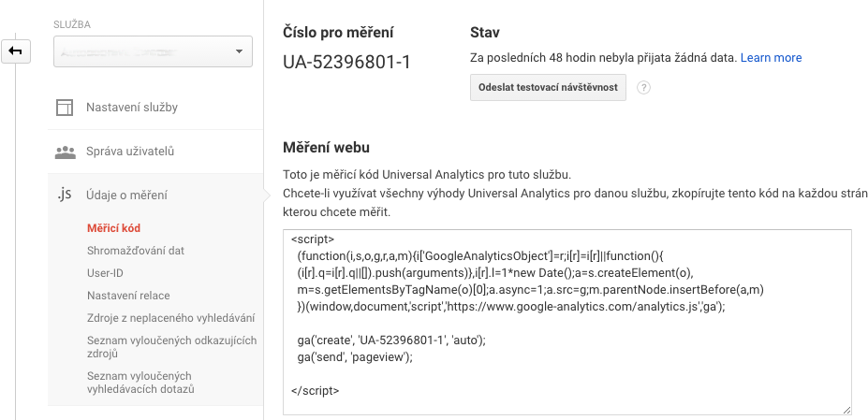Open the Služba property dropdown
This screenshot has height=420, width=868.
(153, 51)
